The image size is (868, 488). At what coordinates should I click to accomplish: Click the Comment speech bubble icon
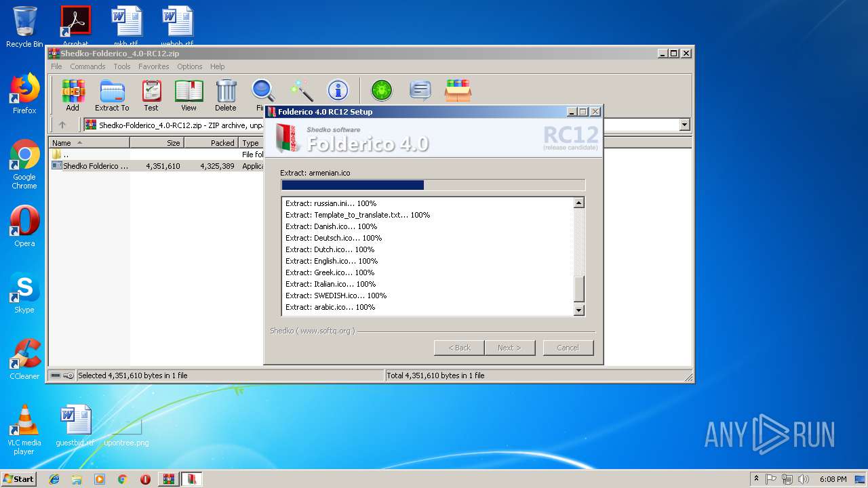(420, 90)
